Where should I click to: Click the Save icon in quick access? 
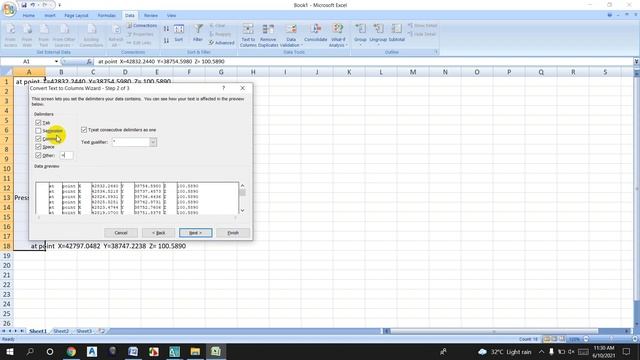pos(24,5)
